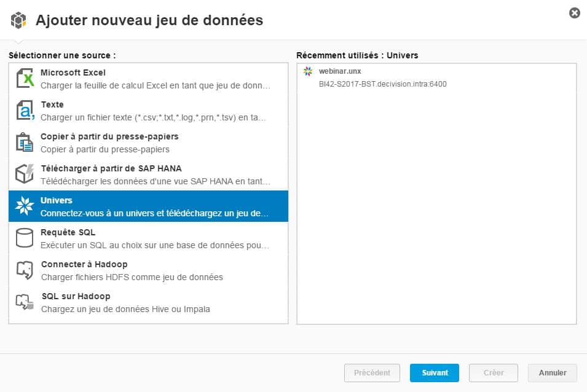Select Connecter à Hadoop entry
This screenshot has width=587, height=392.
149,270
